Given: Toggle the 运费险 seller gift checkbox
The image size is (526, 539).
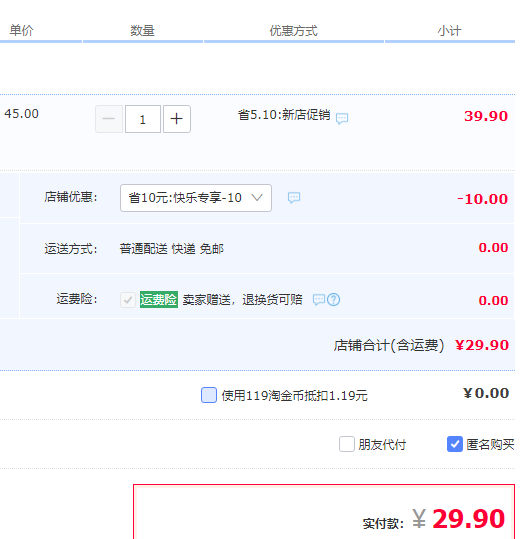Looking at the screenshot, I should pos(128,300).
